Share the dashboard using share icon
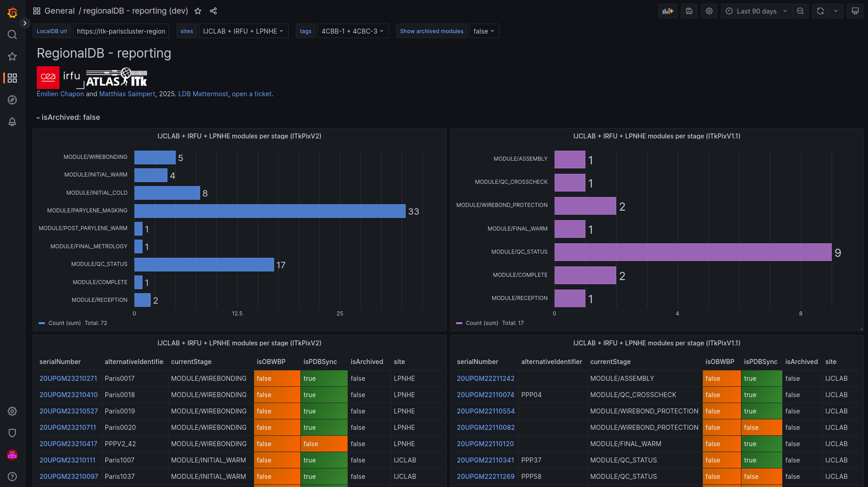 pos(213,11)
